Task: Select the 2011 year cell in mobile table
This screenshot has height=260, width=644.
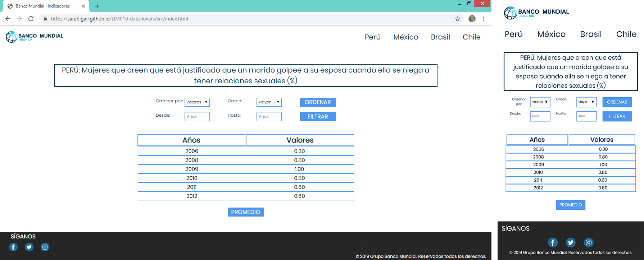Action: pyautogui.click(x=538, y=180)
